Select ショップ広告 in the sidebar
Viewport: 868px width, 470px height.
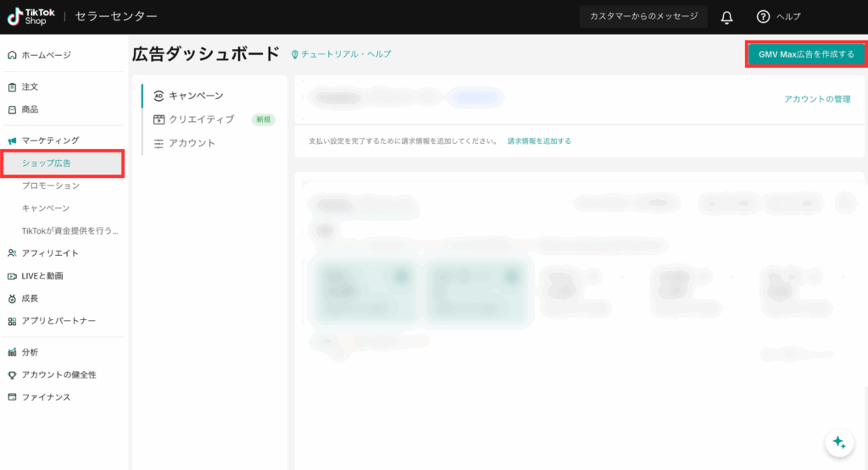click(x=47, y=163)
